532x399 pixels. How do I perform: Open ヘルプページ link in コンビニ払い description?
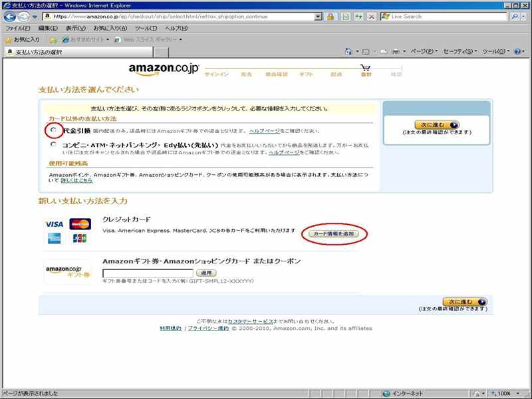pos(285,153)
